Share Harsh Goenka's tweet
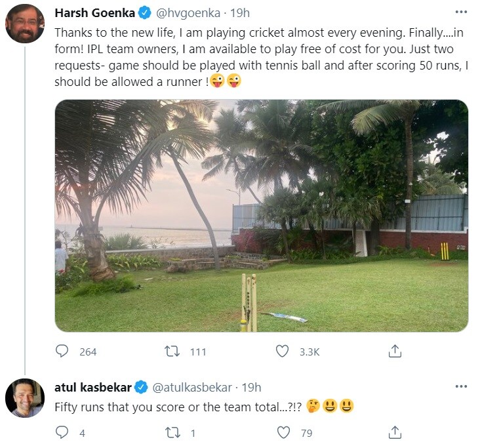480x448 pixels. [395, 352]
